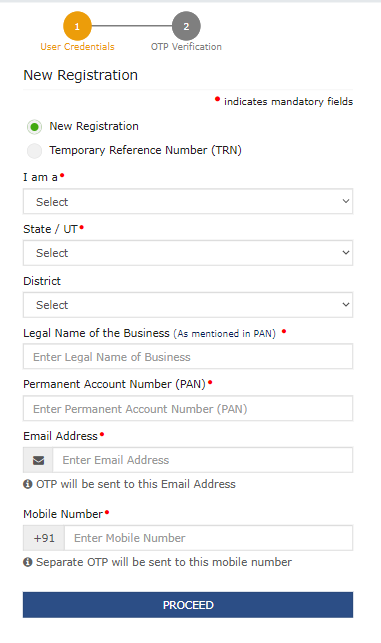381x643 pixels.
Task: Click the OTP Verification step label
Action: [186, 47]
